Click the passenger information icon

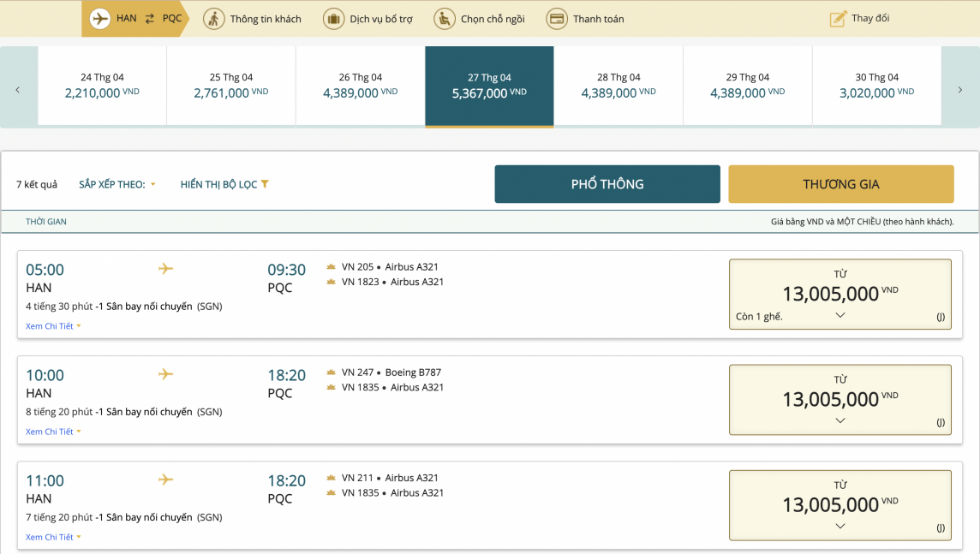click(214, 19)
